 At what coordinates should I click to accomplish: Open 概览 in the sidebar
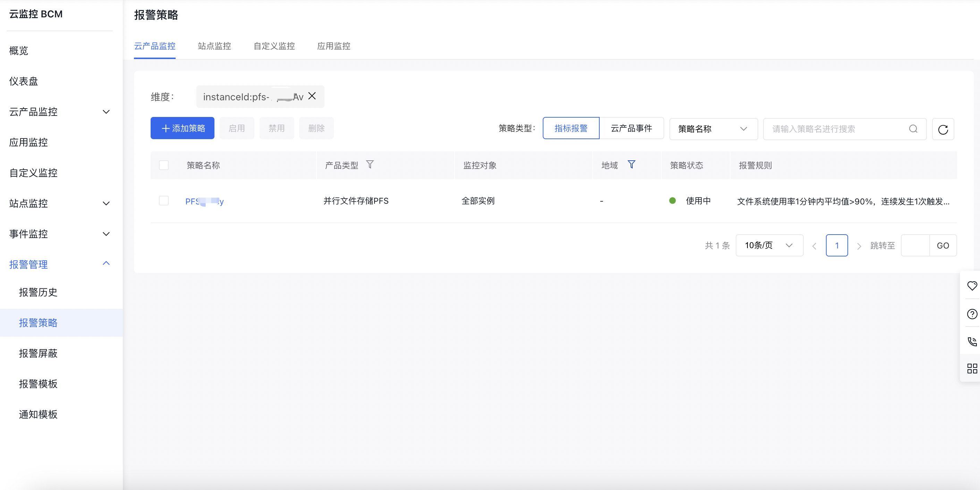point(19,51)
